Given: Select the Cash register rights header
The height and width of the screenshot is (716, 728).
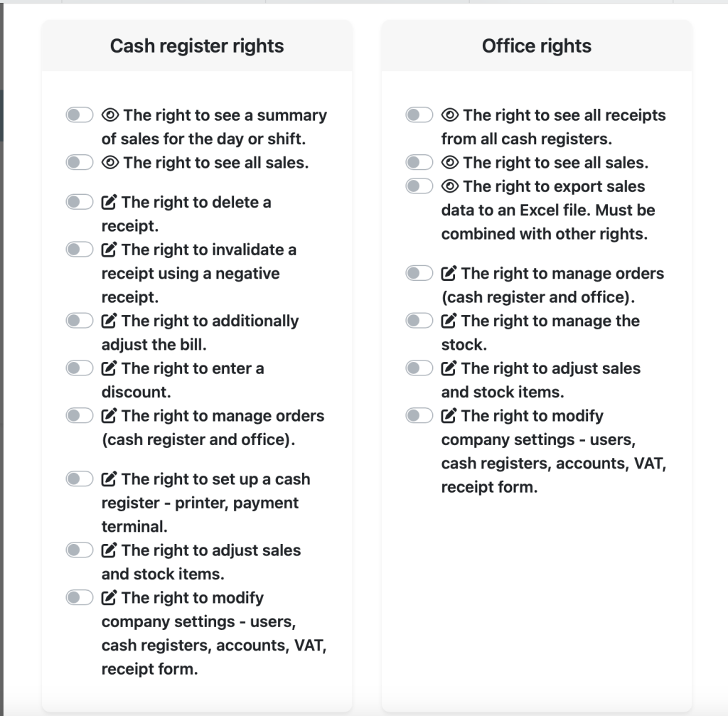Looking at the screenshot, I should [x=197, y=46].
